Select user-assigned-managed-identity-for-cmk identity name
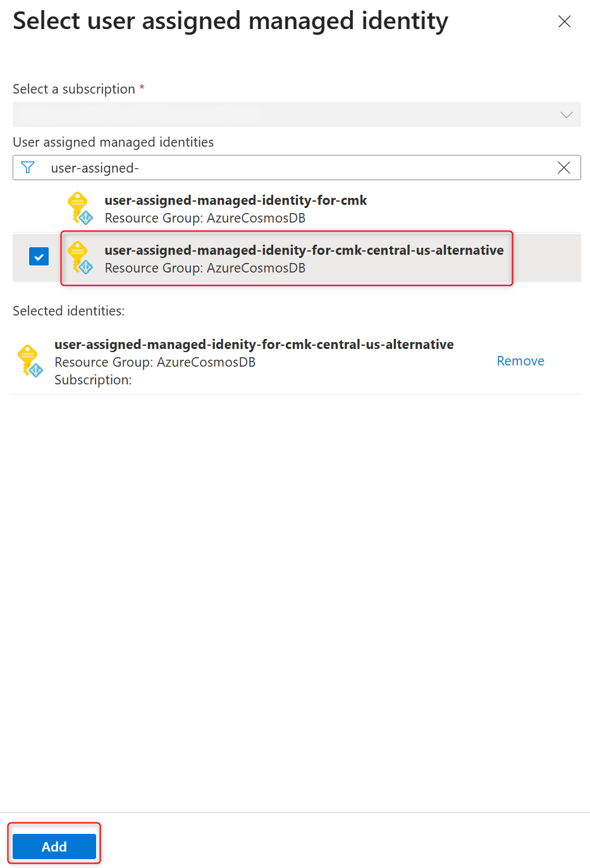590x868 pixels. (x=236, y=200)
